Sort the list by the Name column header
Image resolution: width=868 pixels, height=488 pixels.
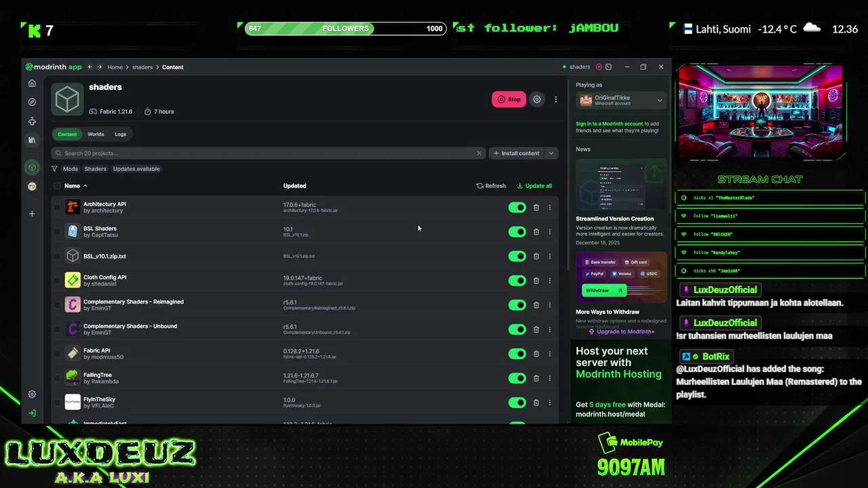(x=75, y=186)
